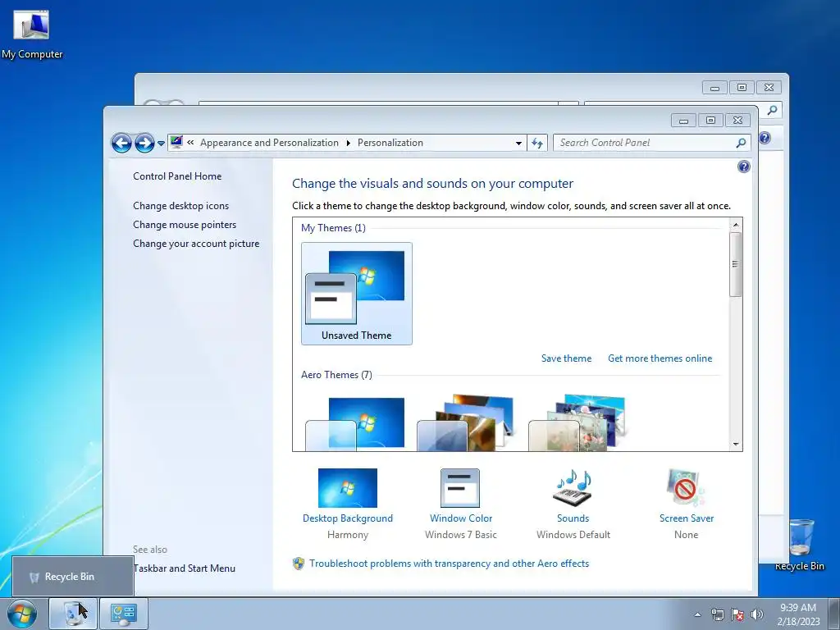
Task: Open Change your account picture
Action: (x=196, y=243)
